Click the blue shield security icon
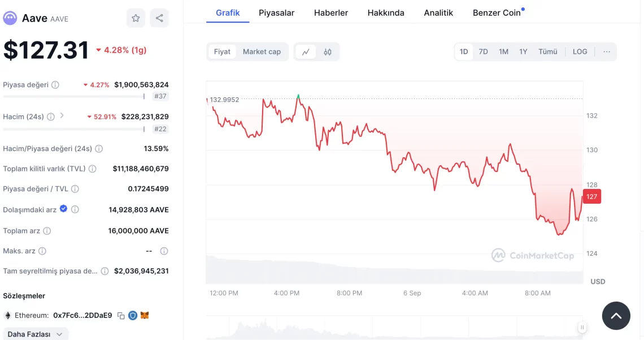The width and height of the screenshot is (644, 340). point(133,316)
